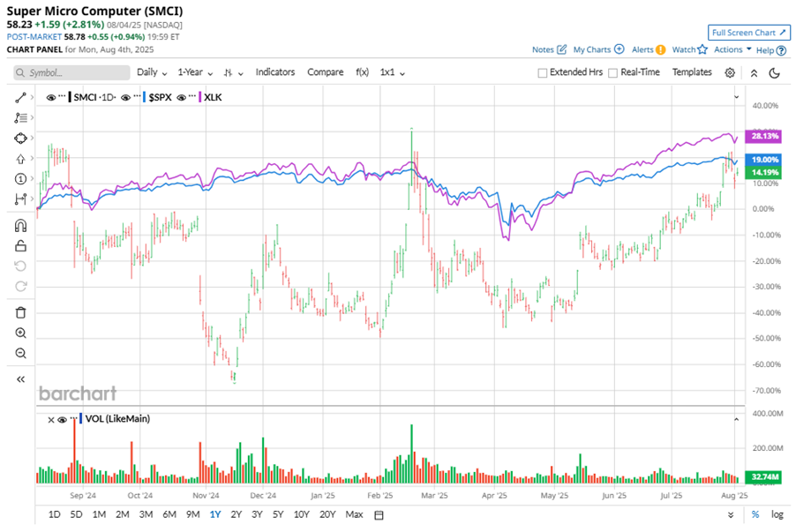This screenshot has width=796, height=532.
Task: Click the SMCI black color swatch
Action: tap(70, 97)
